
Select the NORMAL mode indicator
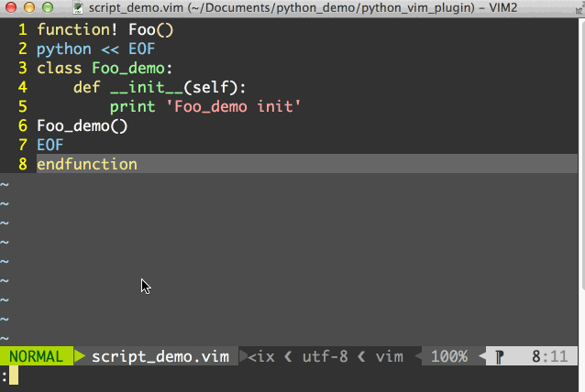click(x=36, y=357)
